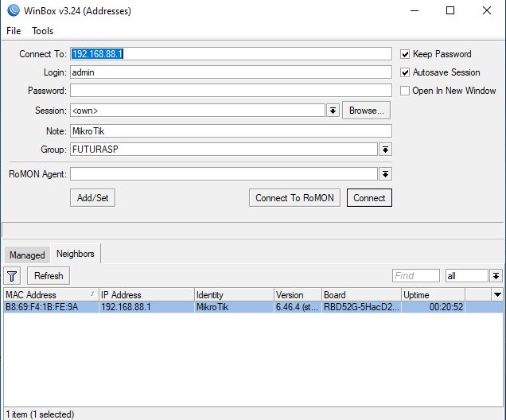
Task: Switch to the Managed tab
Action: [x=27, y=255]
